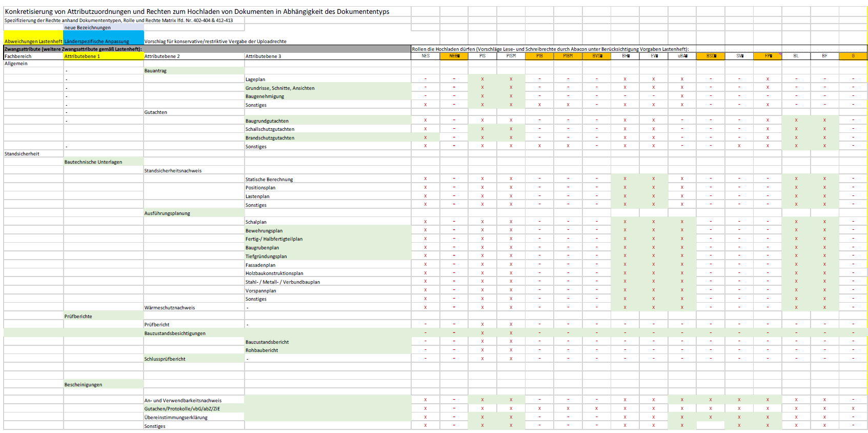The height and width of the screenshot is (433, 868).
Task: Select the 'Fassadenplan' cell
Action: 328,265
